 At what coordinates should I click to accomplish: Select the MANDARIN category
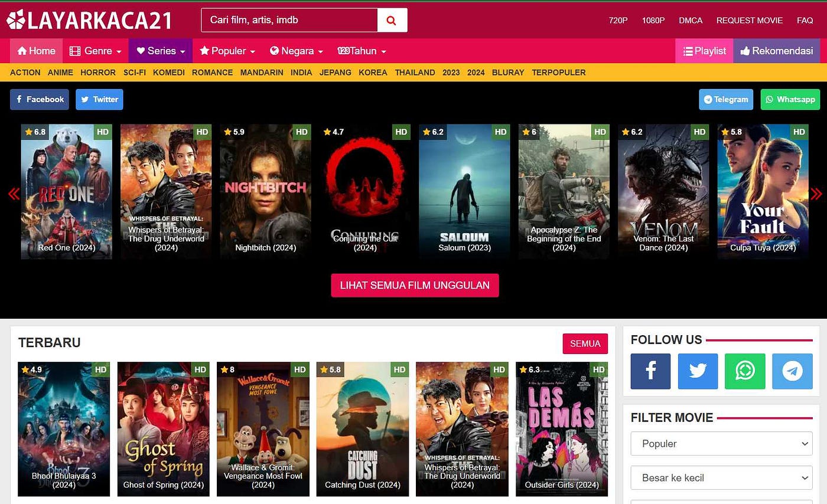click(x=262, y=73)
